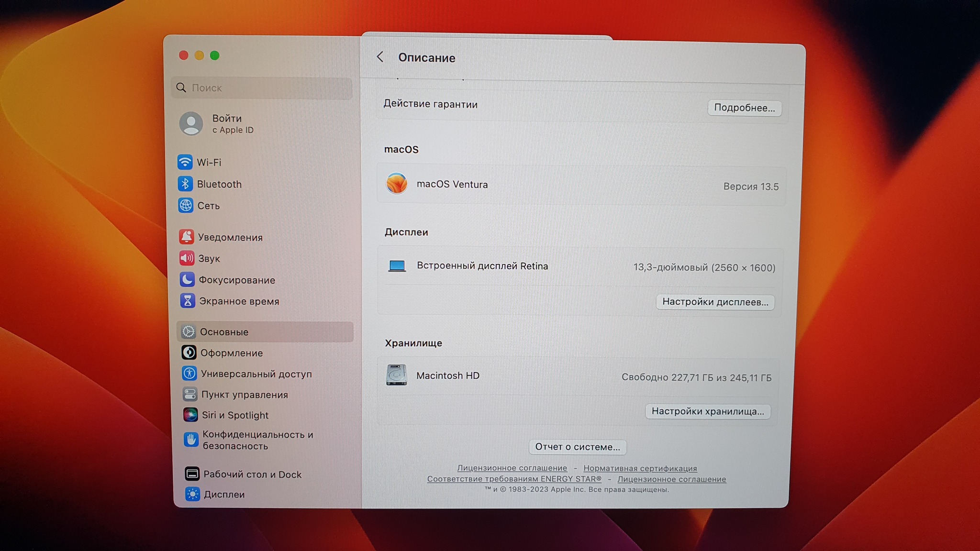The width and height of the screenshot is (980, 551).
Task: Open the Нормативная сертификация link
Action: pos(640,468)
